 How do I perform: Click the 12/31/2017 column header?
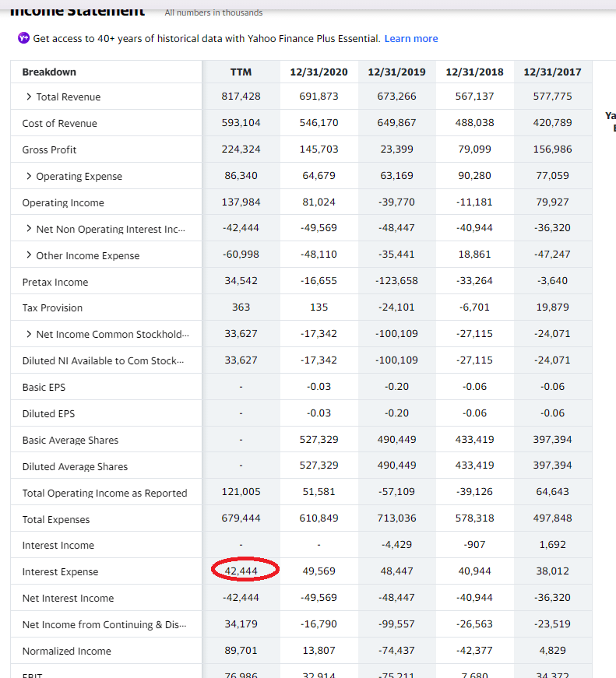coord(552,72)
